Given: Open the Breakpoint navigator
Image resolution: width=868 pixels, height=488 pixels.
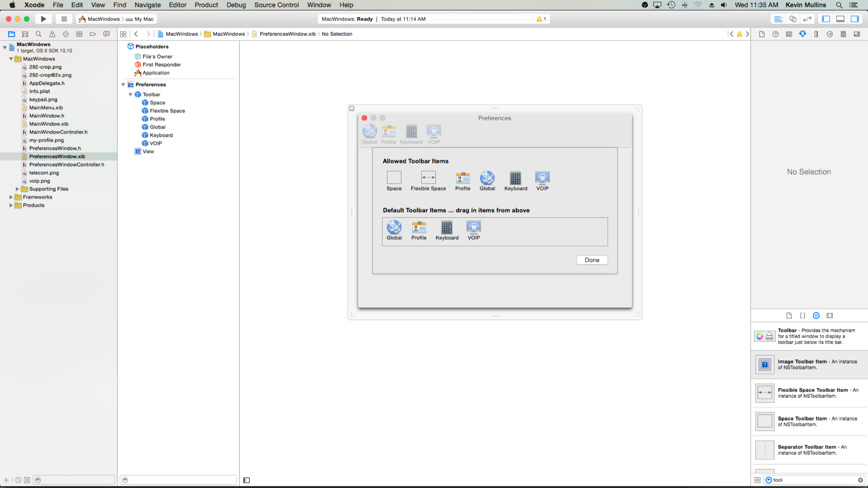Looking at the screenshot, I should click(x=93, y=34).
